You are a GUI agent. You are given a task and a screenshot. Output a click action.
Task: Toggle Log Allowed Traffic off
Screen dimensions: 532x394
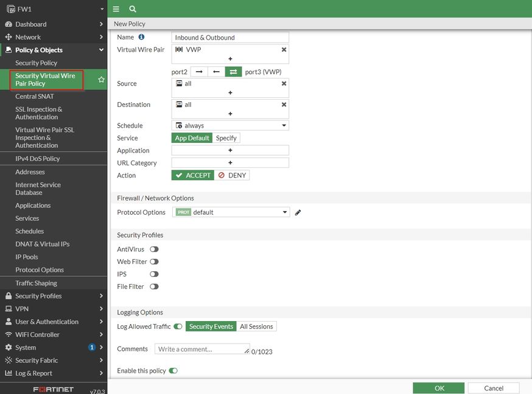178,327
